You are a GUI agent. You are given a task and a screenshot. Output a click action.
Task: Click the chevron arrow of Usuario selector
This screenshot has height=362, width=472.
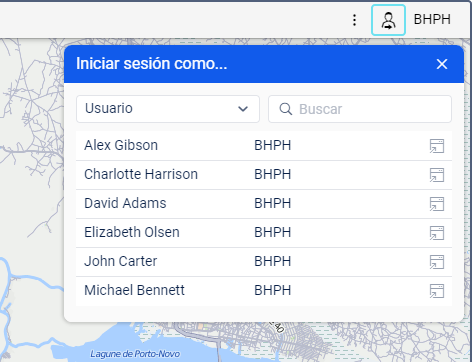click(243, 109)
